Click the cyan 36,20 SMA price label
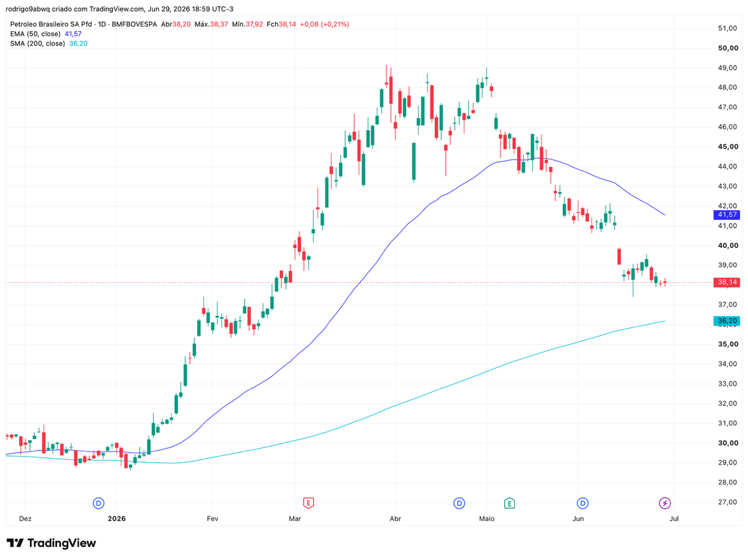The height and width of the screenshot is (560, 748). pos(727,321)
